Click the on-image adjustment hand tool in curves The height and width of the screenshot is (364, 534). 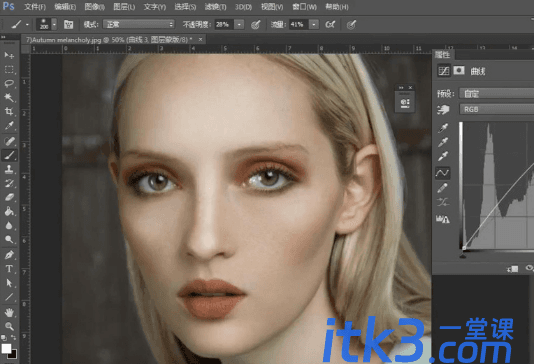point(443,110)
